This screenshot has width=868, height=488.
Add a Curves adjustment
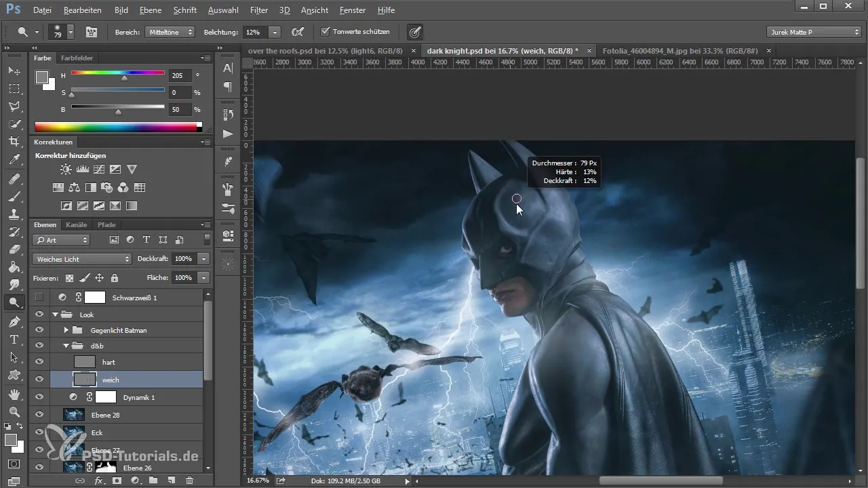click(x=99, y=169)
